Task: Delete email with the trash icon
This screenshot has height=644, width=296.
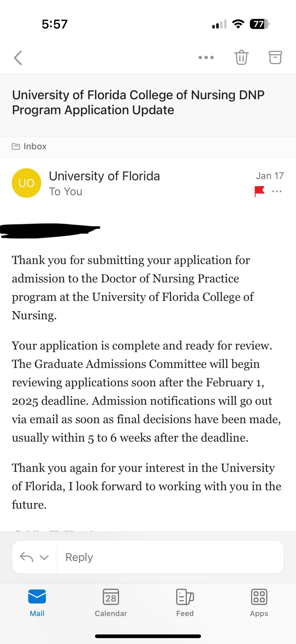Action: point(242,57)
